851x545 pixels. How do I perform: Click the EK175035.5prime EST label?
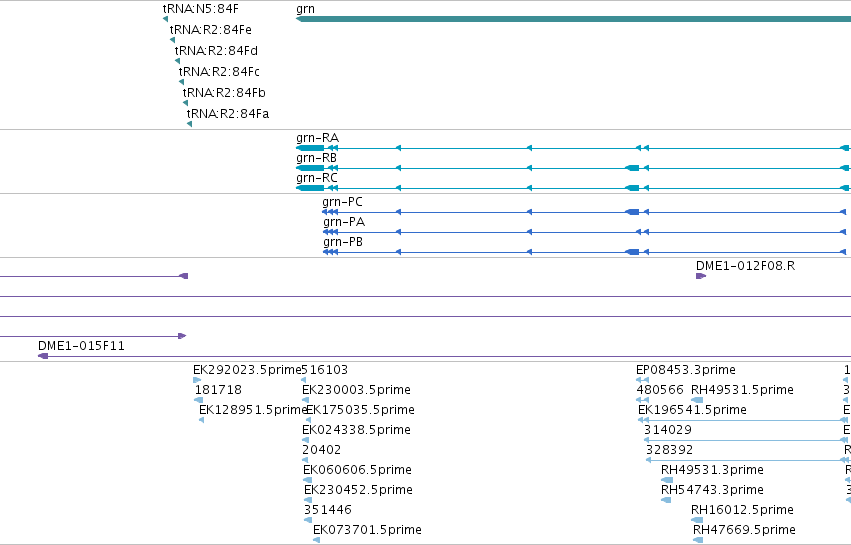360,410
